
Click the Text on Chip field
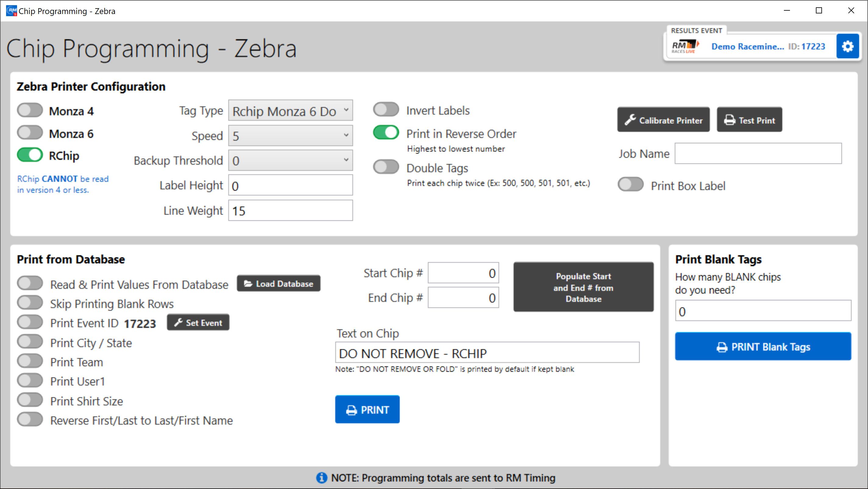pos(487,353)
